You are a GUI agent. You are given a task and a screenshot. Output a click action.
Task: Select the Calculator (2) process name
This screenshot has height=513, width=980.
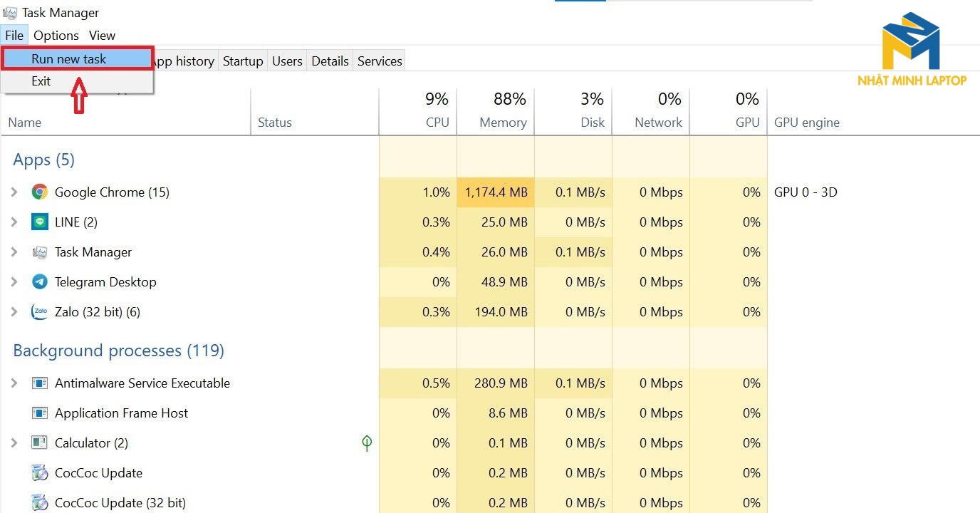91,442
